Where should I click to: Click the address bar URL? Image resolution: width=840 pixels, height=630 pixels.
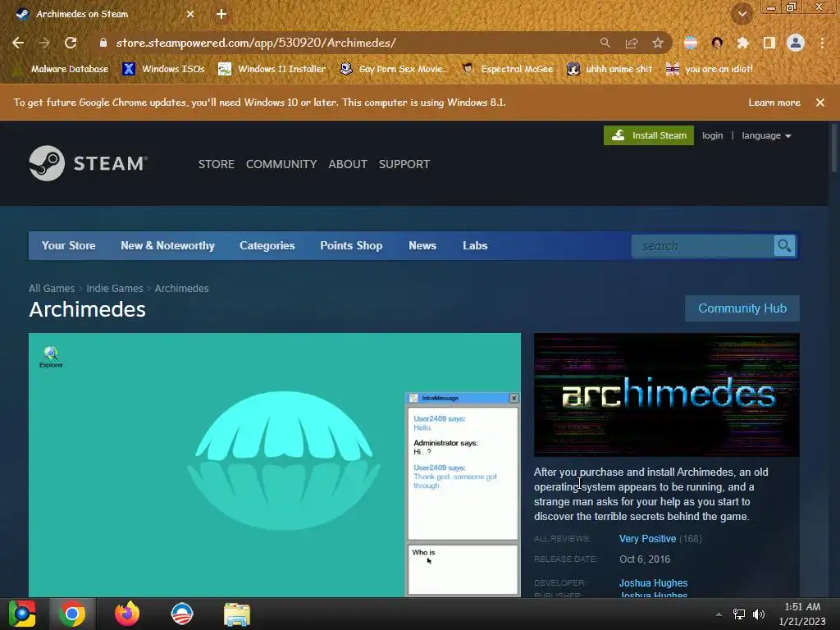click(256, 43)
